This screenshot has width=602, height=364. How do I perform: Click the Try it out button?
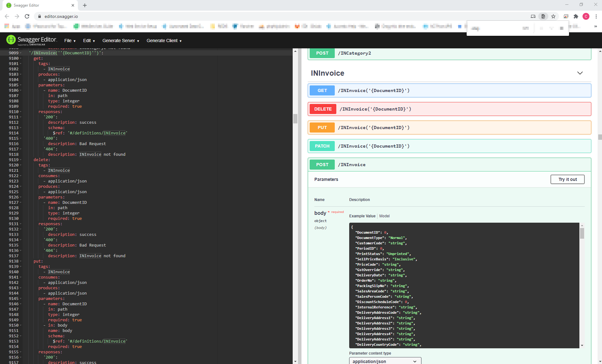(567, 179)
